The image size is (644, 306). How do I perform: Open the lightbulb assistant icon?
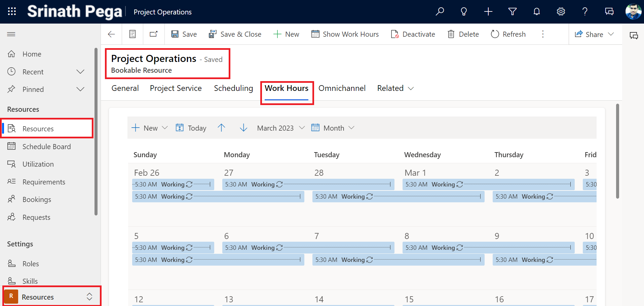pos(464,11)
